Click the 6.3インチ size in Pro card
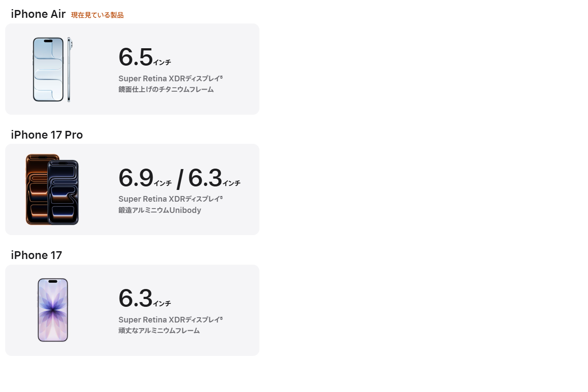 click(214, 178)
